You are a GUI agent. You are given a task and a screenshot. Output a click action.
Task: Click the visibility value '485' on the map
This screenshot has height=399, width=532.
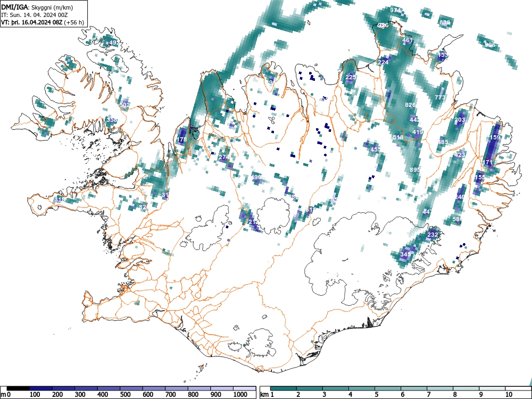pos(443,142)
